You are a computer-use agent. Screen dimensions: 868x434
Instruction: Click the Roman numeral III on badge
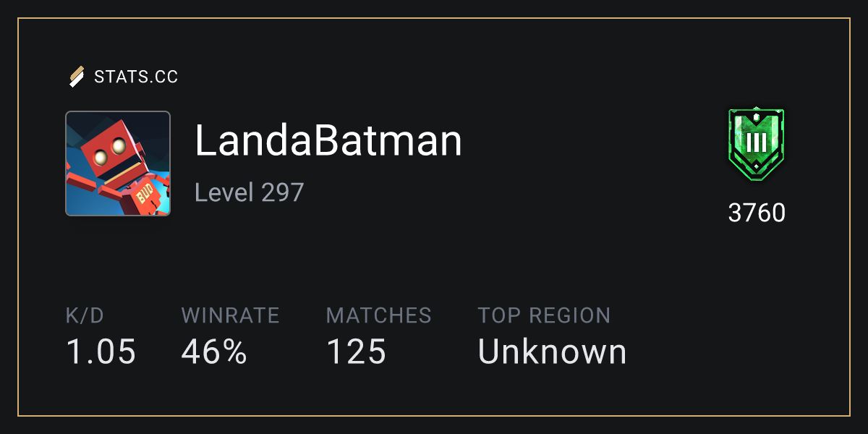(756, 142)
